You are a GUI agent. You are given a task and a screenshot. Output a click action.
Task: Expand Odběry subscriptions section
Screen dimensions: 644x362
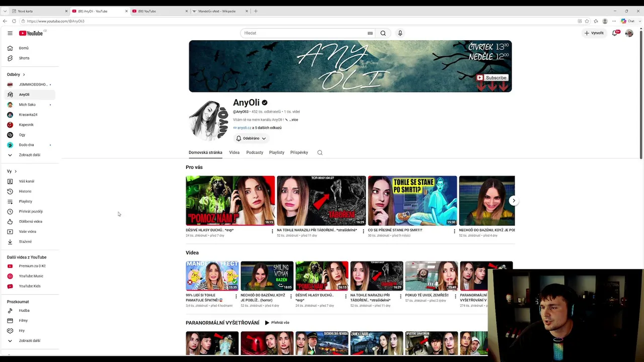tap(16, 74)
